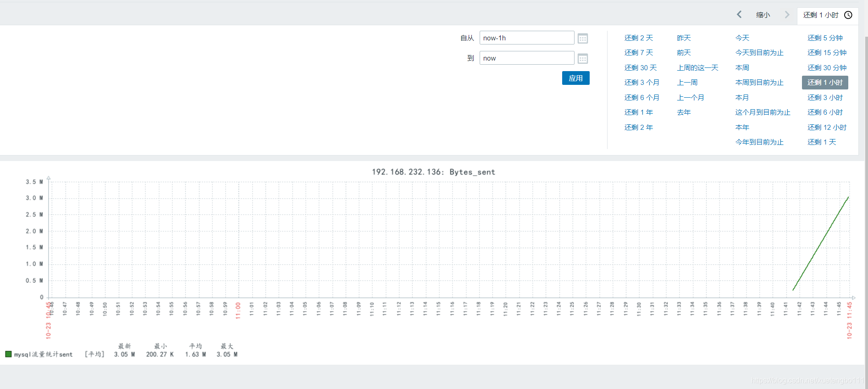Select 还剩 2 天 time range

point(639,38)
